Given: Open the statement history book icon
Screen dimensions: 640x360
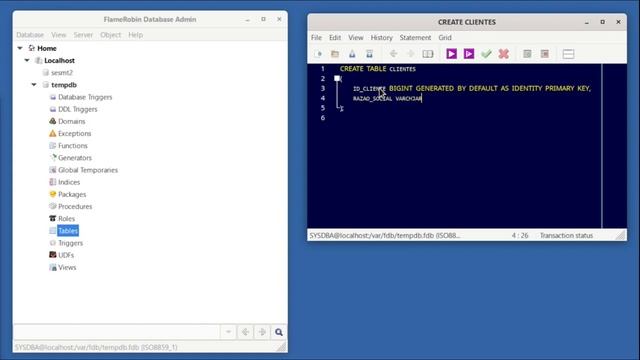Looking at the screenshot, I should coord(428,54).
